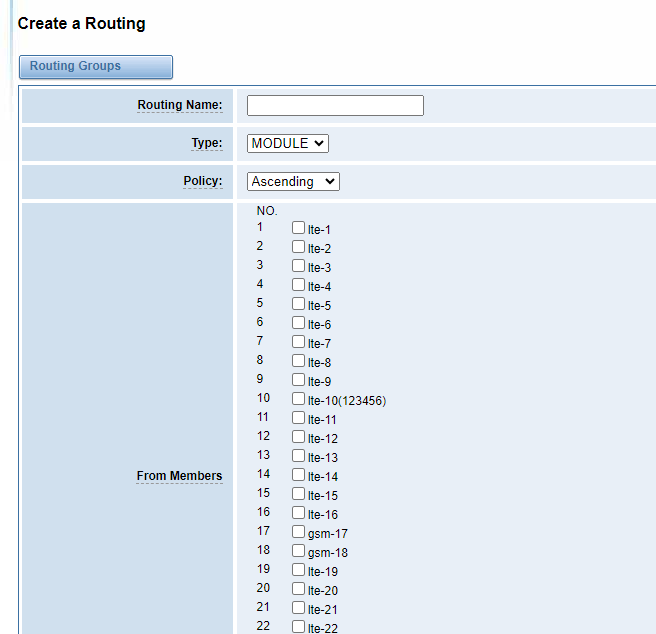
Task: Click the 'gsm-17' member name text
Action: tap(328, 534)
